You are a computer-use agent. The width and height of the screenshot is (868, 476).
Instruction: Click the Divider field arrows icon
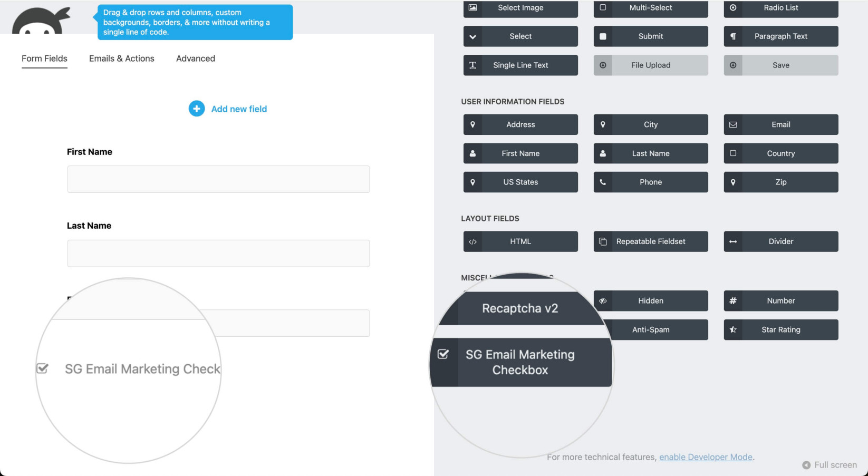tap(733, 241)
